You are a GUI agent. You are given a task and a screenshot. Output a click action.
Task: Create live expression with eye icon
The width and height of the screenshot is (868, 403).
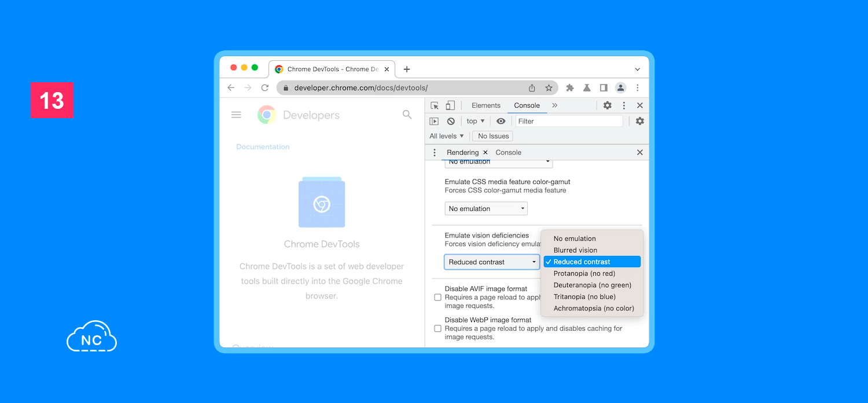[501, 121]
